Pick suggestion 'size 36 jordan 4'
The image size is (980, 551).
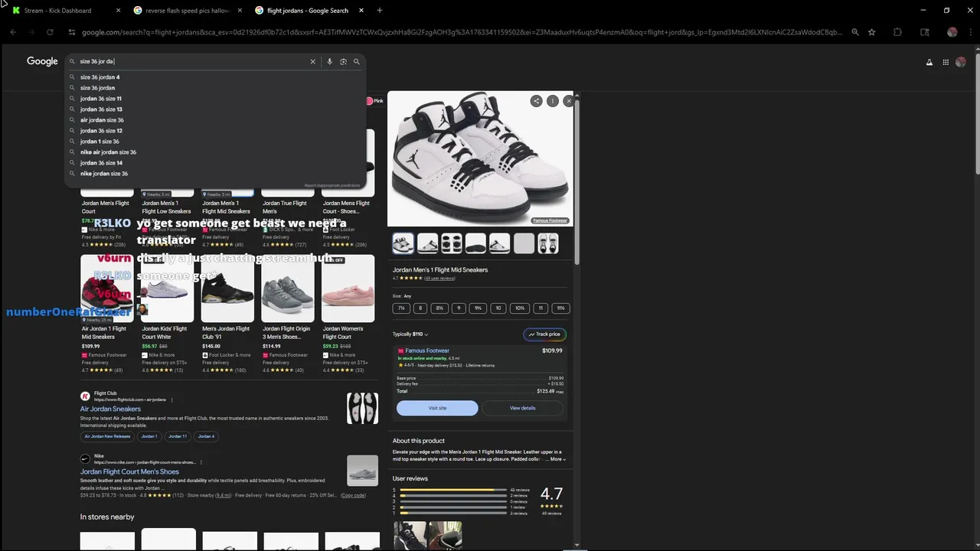point(216,77)
